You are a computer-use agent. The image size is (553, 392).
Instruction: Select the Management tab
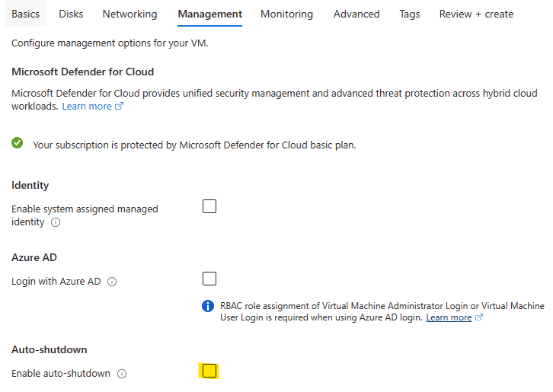coord(209,14)
